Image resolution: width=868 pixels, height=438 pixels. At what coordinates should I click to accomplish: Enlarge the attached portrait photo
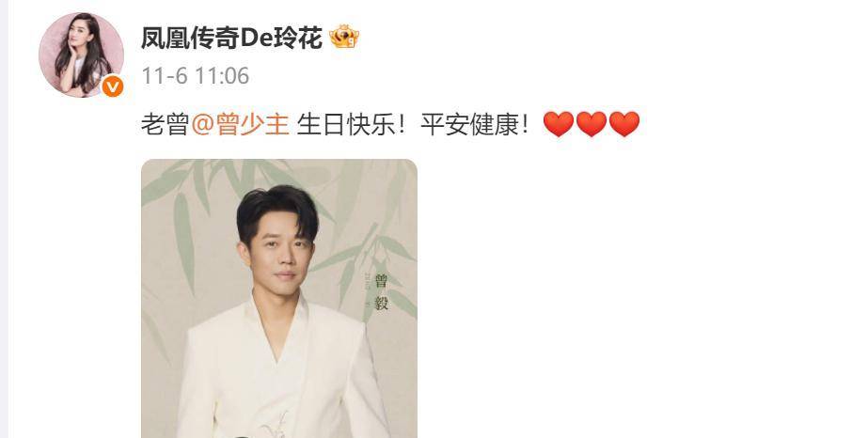point(279,299)
